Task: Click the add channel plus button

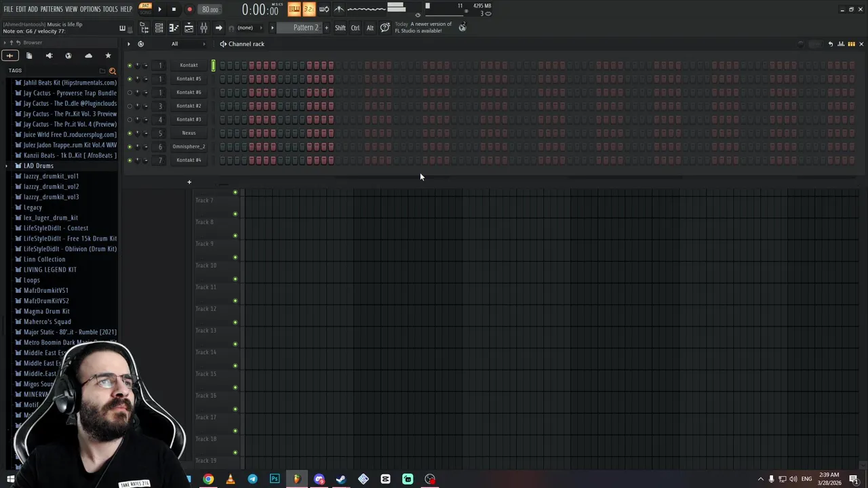Action: click(189, 182)
